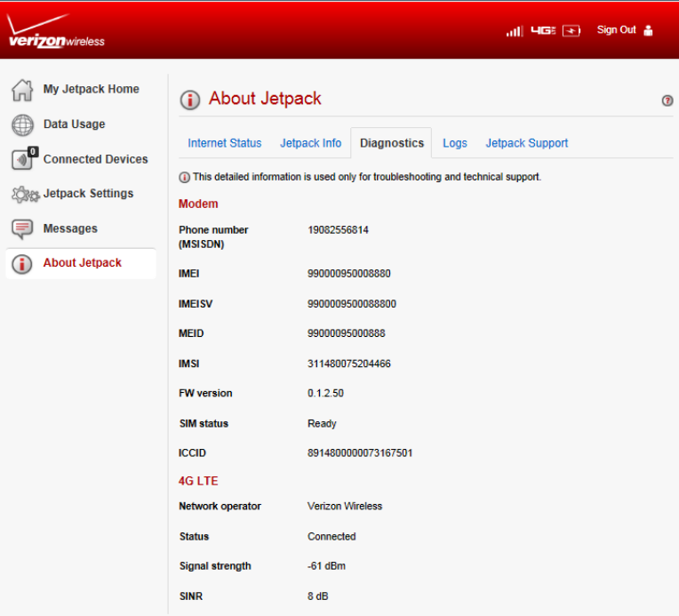Screen dimensions: 679x616
Task: Sign Out of the Jetpack admin
Action: pyautogui.click(x=616, y=30)
